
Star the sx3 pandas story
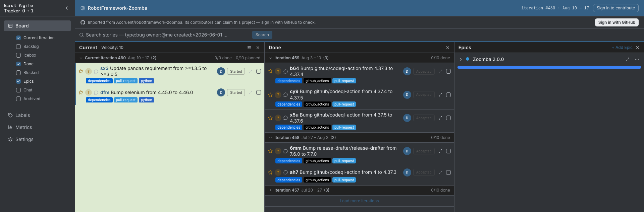pyautogui.click(x=81, y=71)
